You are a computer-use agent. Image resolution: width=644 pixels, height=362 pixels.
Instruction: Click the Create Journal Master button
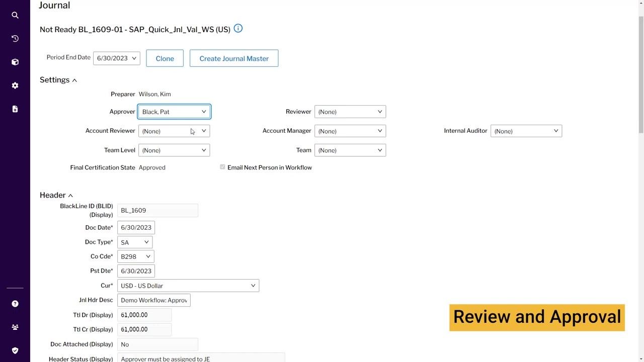[x=234, y=58]
